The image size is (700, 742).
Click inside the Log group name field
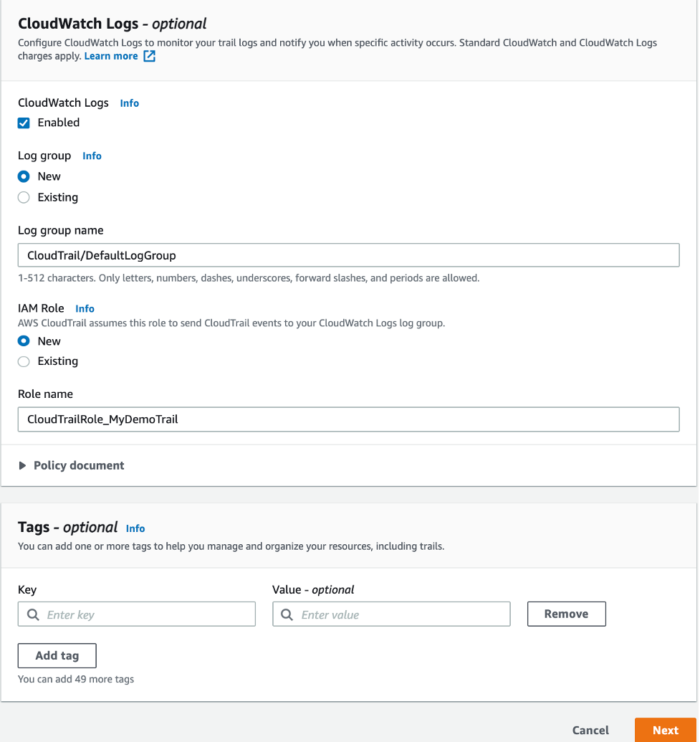pyautogui.click(x=349, y=255)
